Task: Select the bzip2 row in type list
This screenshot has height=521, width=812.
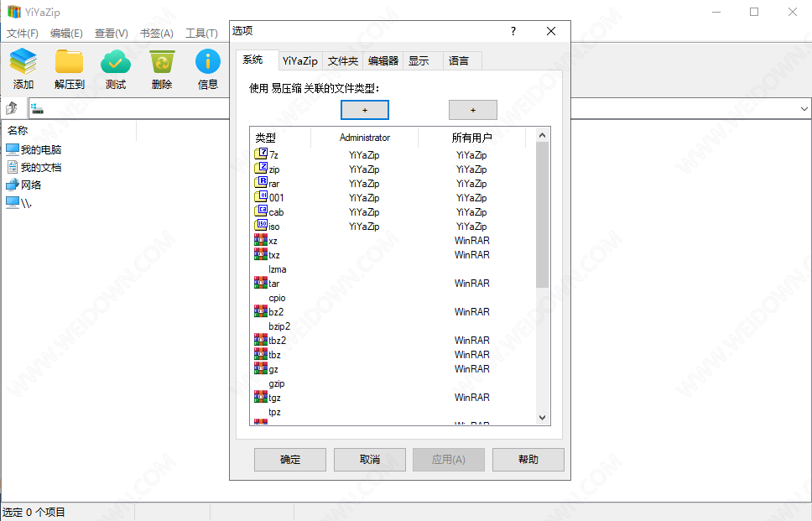Action: coord(393,326)
